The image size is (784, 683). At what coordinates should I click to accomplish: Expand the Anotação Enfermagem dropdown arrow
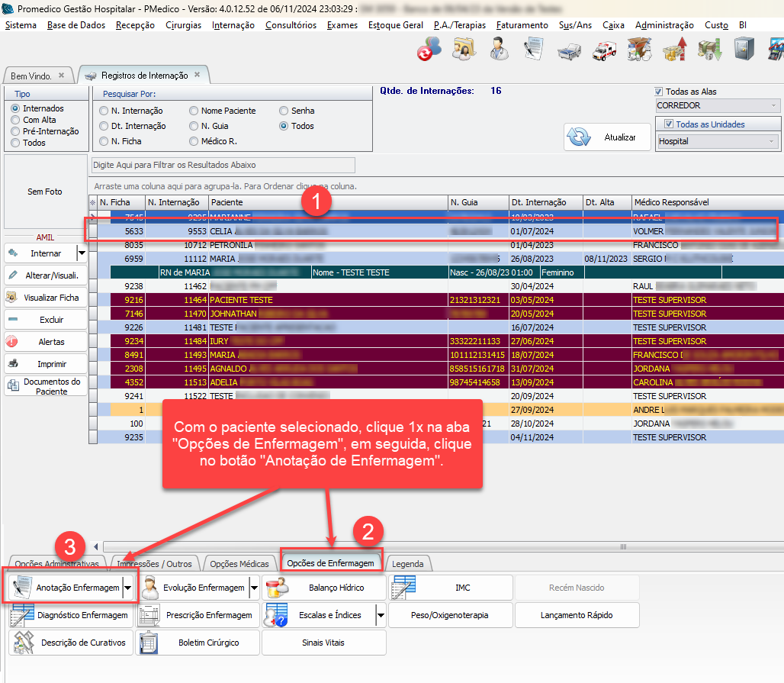click(x=128, y=588)
